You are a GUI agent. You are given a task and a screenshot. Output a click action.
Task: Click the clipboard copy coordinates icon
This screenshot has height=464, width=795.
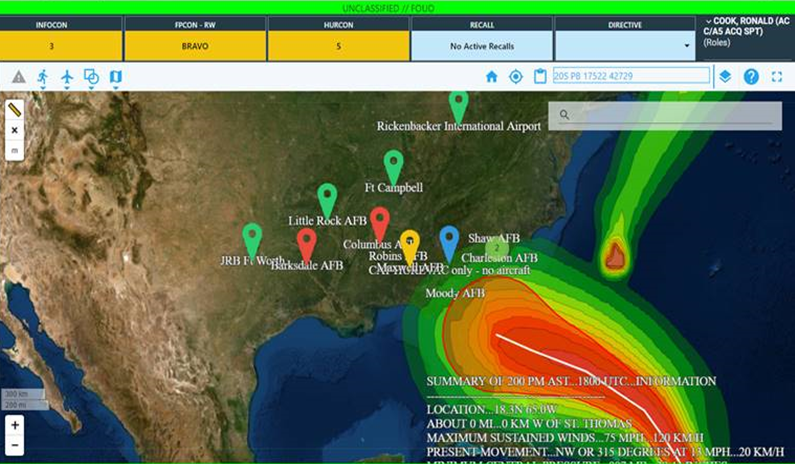point(540,77)
